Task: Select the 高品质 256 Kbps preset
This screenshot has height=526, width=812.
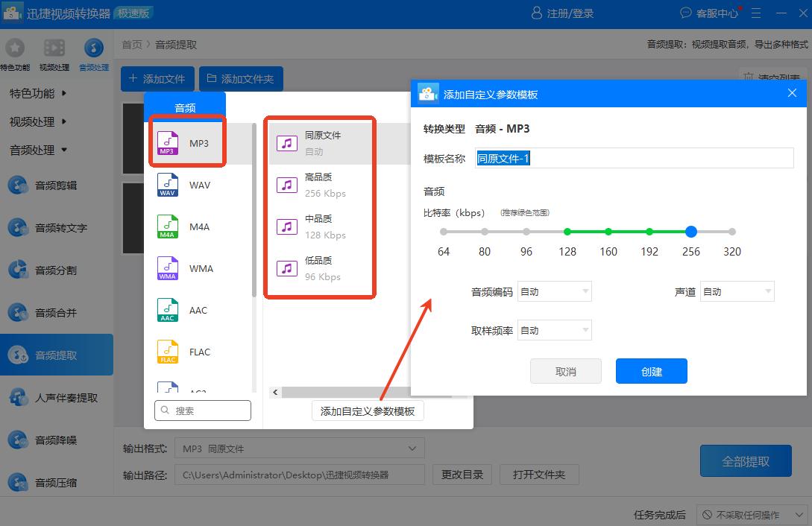Action: 321,185
